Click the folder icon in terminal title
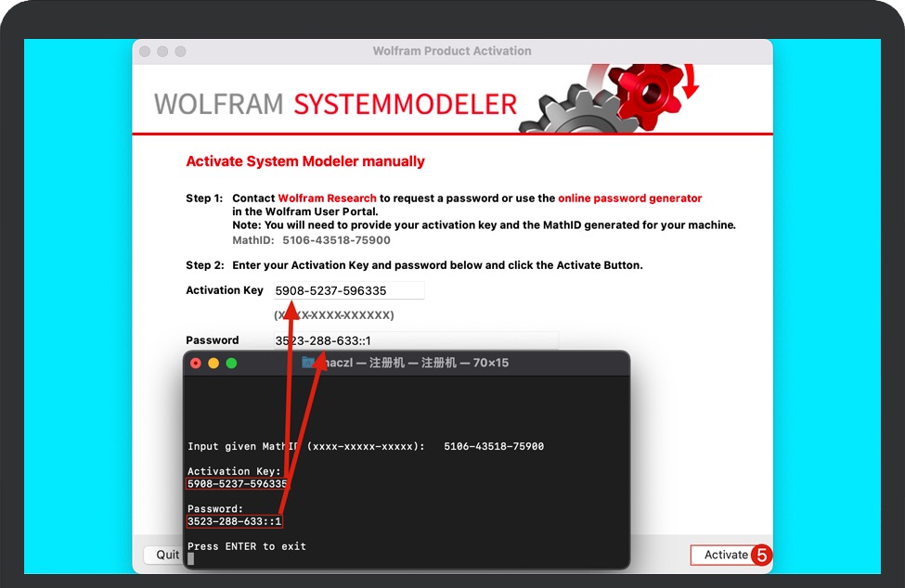This screenshot has height=588, width=905. pos(308,363)
